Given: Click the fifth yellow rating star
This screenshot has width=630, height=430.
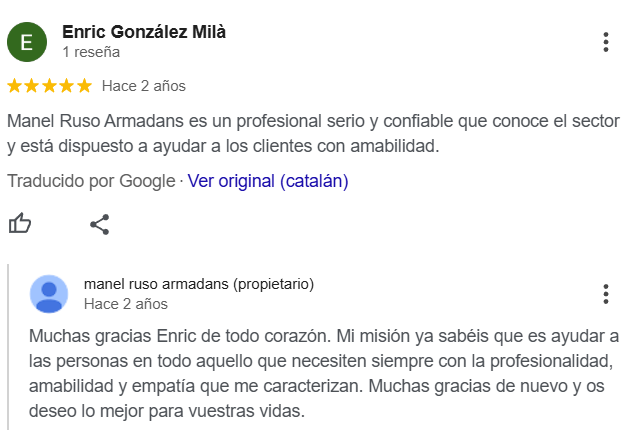Looking at the screenshot, I should click(x=84, y=86).
